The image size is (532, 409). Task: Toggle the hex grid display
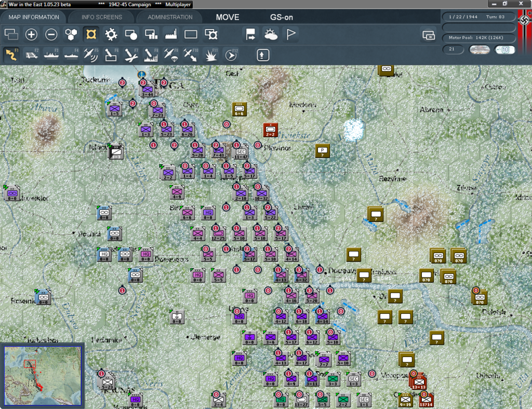pos(71,34)
